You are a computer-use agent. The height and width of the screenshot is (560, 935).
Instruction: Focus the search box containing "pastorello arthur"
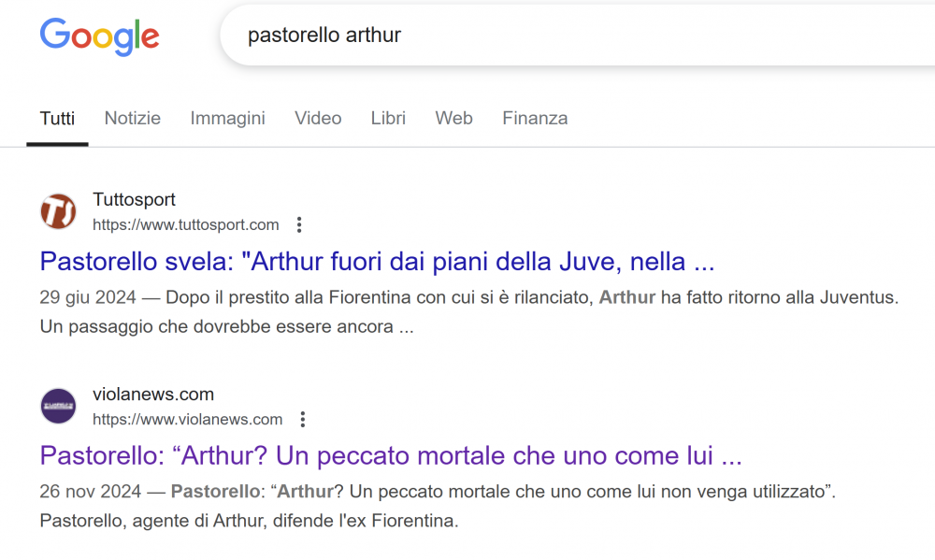(x=577, y=36)
